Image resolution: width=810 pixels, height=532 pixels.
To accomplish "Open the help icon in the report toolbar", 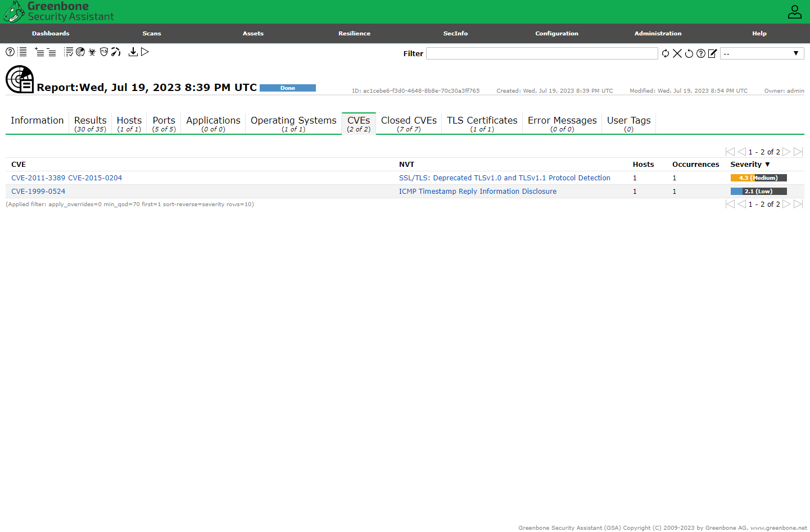I will pyautogui.click(x=10, y=52).
